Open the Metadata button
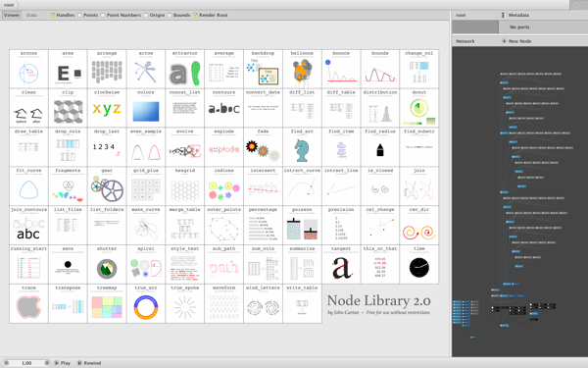The image size is (588, 368). coord(515,15)
